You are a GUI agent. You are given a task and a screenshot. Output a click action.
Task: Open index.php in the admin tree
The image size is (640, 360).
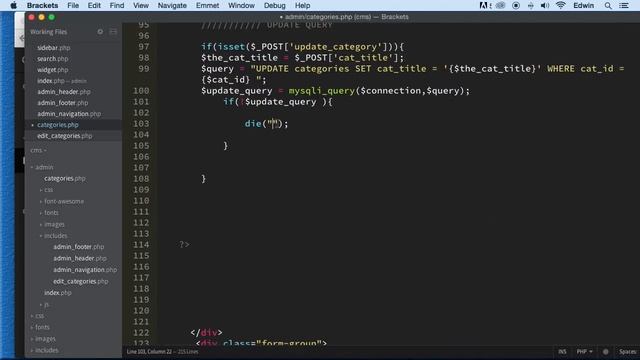(x=58, y=293)
